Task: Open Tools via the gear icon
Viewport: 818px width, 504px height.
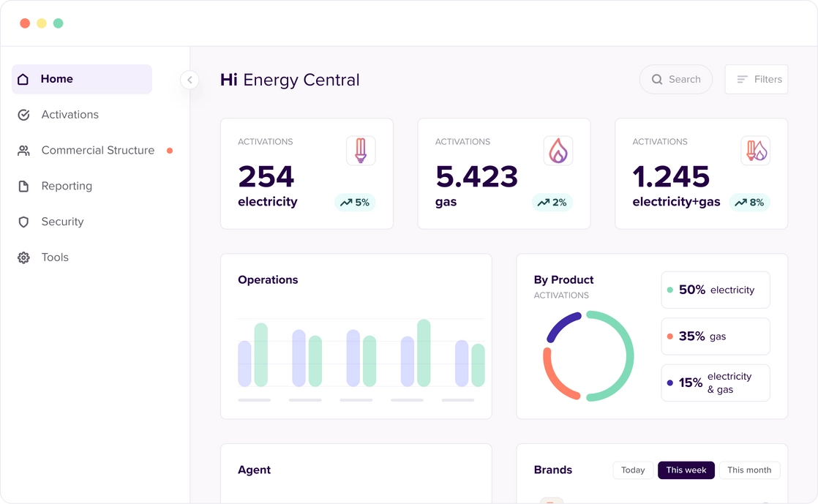Action: (x=23, y=257)
